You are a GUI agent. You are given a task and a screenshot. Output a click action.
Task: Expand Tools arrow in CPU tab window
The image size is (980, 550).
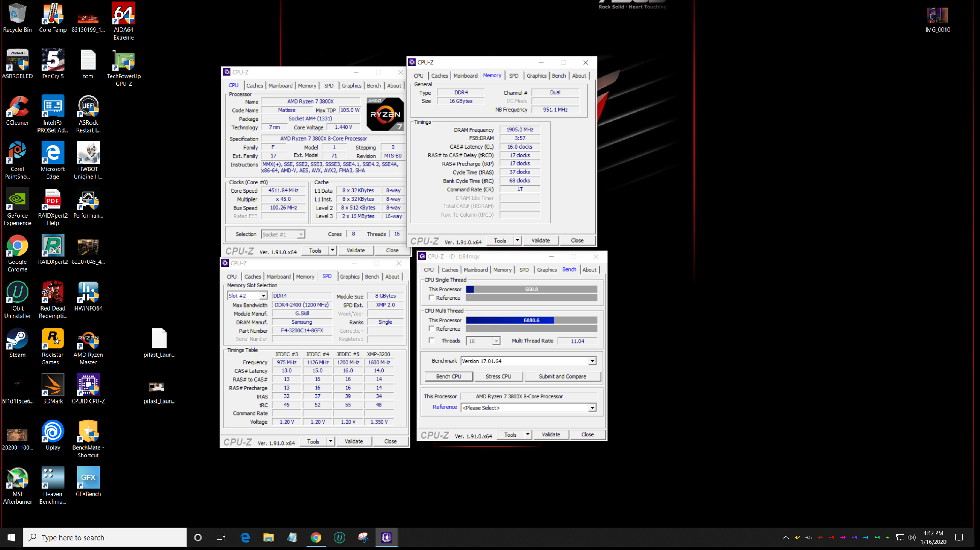pos(332,250)
